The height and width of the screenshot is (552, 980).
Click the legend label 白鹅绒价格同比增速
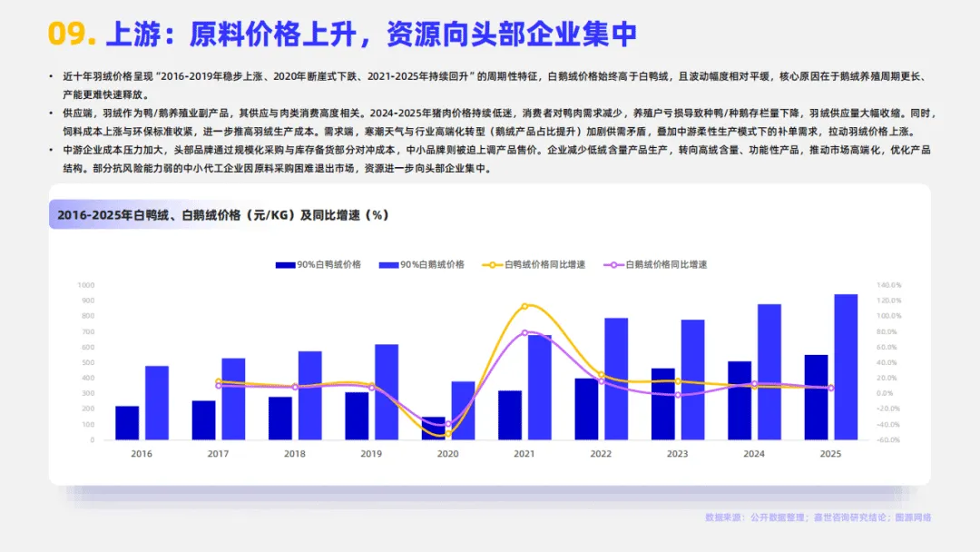pyautogui.click(x=666, y=265)
